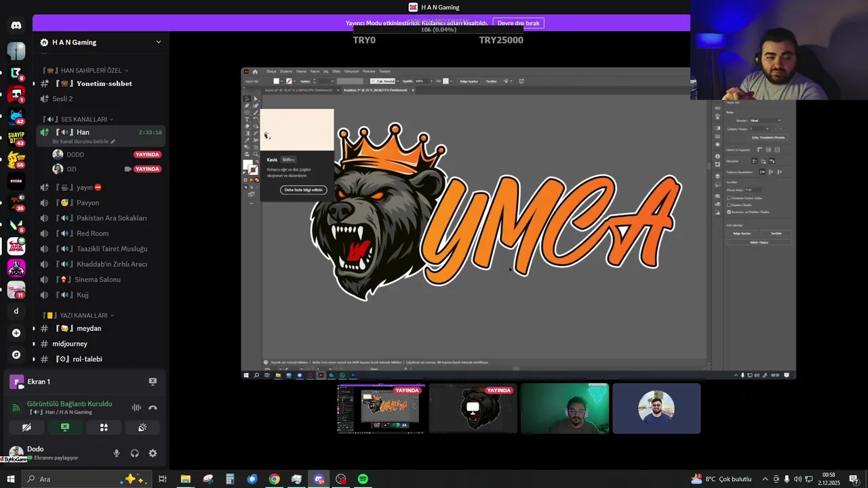Disconnect from the voice call
The image size is (868, 488).
pyautogui.click(x=153, y=407)
